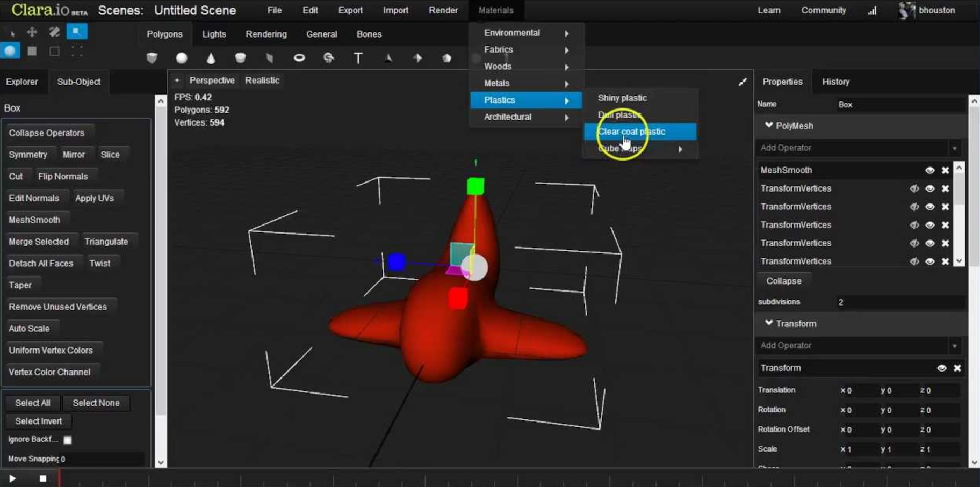Collapse the Transform section header
Viewport: 980px width, 487px height.
coord(769,323)
